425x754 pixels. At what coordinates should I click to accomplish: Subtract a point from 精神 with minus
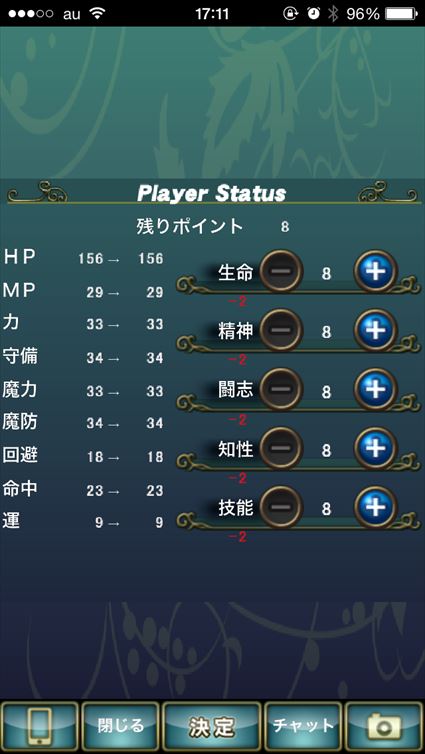281,330
